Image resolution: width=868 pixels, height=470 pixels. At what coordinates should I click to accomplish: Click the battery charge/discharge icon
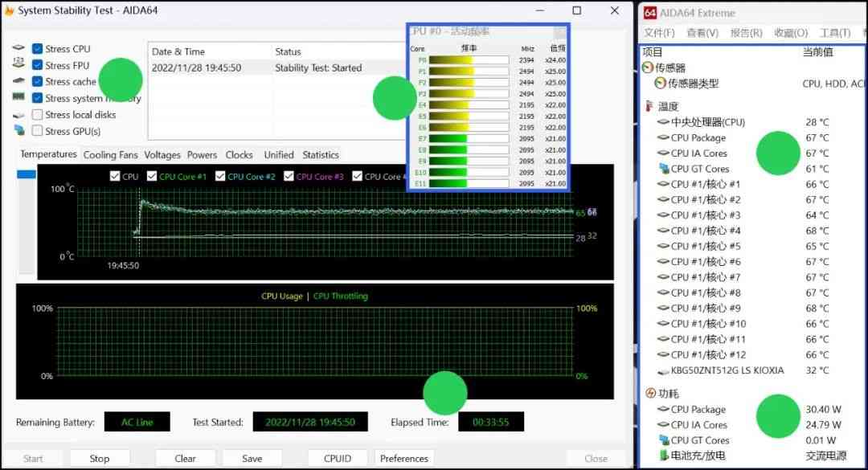pyautogui.click(x=664, y=456)
